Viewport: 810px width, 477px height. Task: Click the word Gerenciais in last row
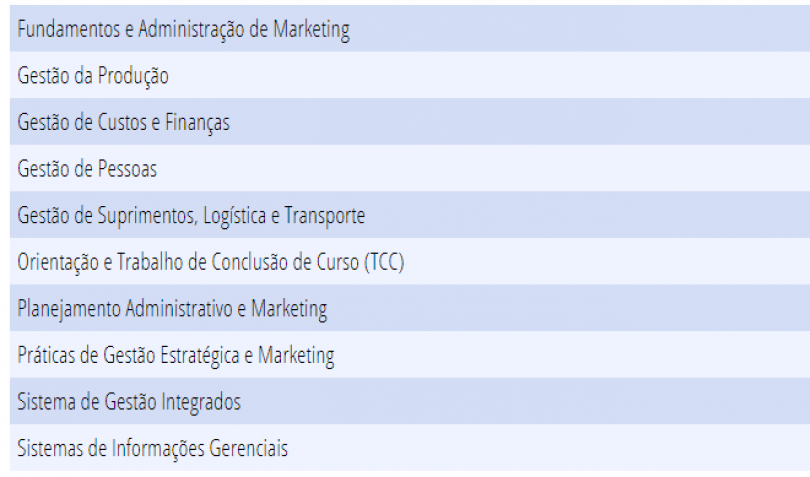pyautogui.click(x=248, y=448)
